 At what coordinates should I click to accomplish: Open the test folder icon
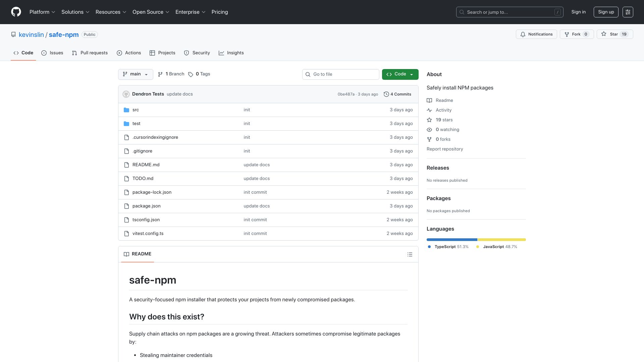click(126, 124)
